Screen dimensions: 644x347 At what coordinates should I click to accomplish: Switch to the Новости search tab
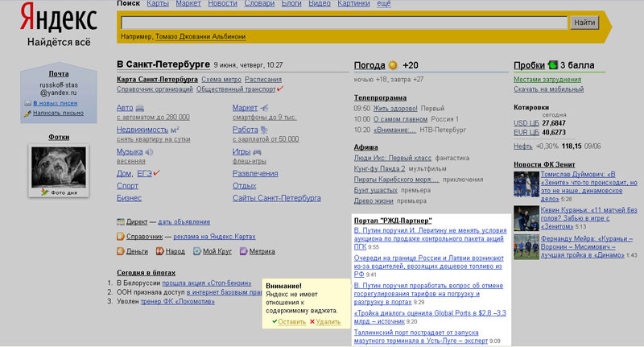pos(222,4)
